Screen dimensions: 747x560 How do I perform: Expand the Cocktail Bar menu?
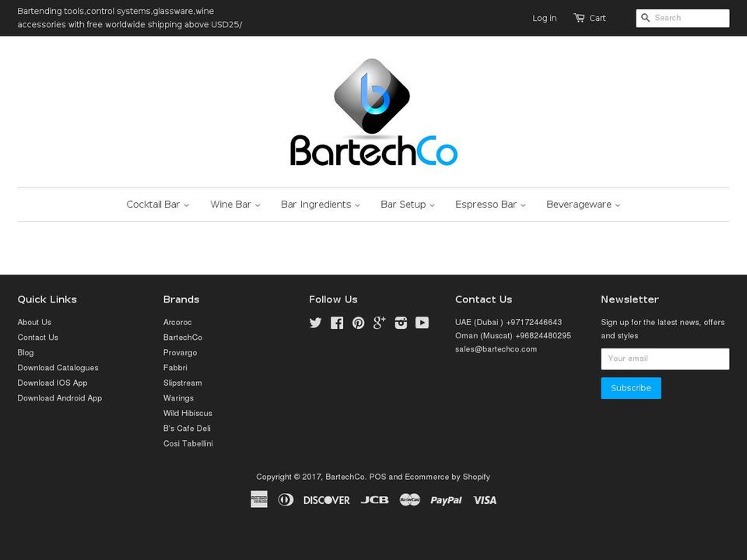click(158, 205)
